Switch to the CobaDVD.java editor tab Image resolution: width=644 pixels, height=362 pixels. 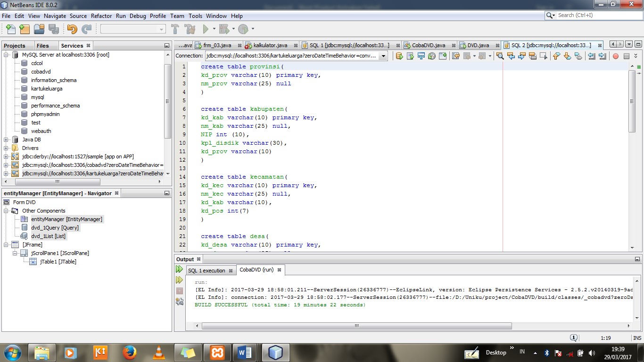tap(429, 45)
